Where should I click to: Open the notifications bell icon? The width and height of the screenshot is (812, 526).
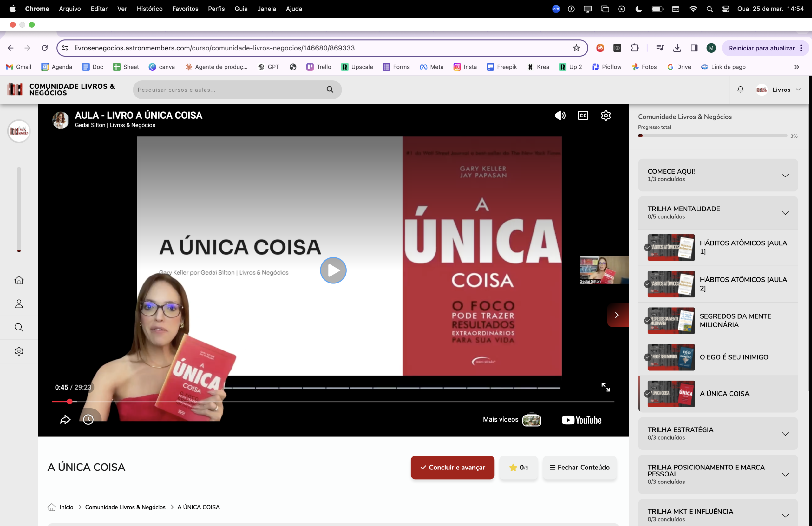(740, 90)
